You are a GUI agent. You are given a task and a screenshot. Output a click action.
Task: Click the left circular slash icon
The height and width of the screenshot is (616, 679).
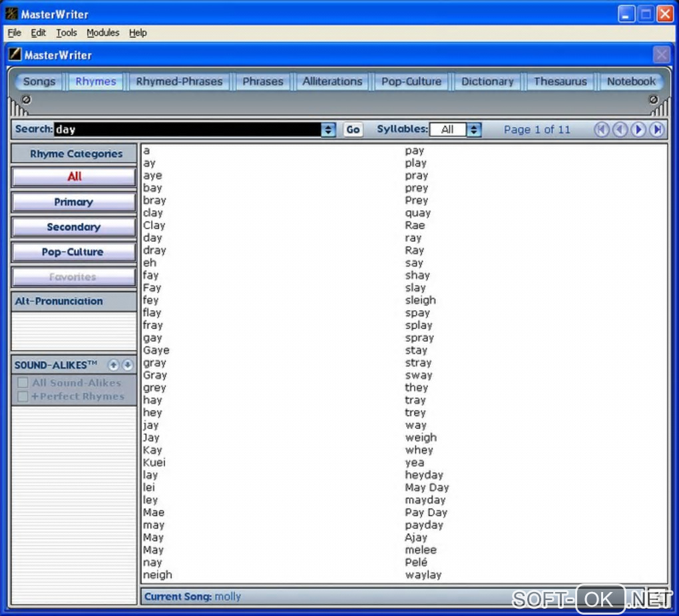[x=26, y=100]
